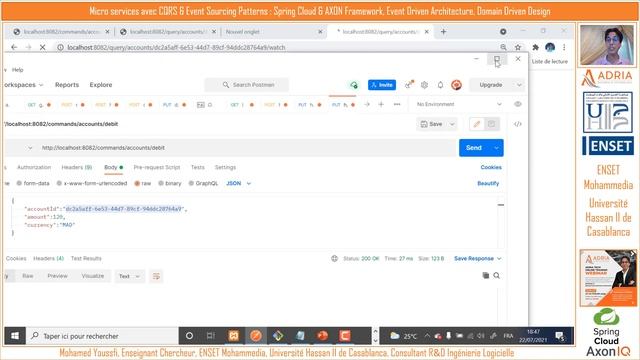
Task: Toggle the response line wrap icon
Action: pos(156,276)
